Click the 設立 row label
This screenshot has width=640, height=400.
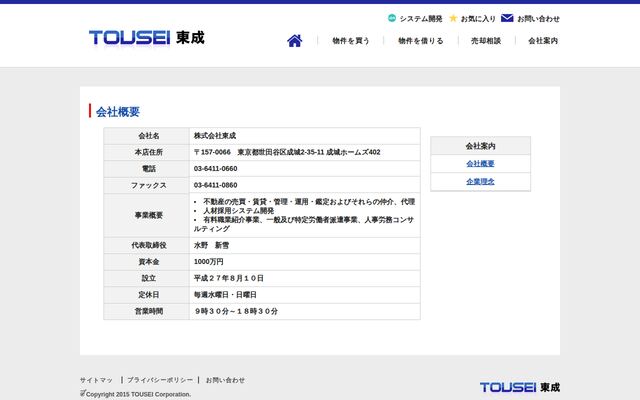click(x=149, y=278)
